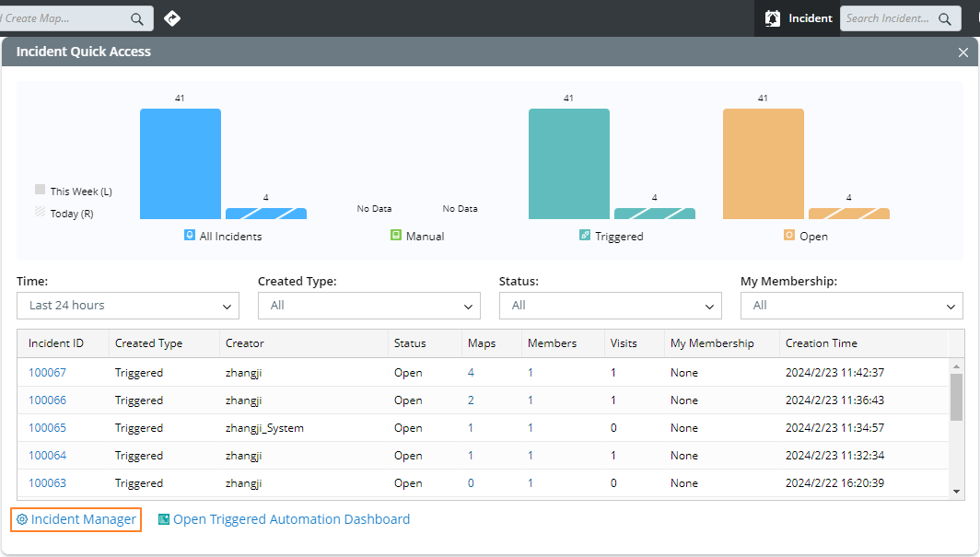Open the Incident Manager link
The image size is (980, 557).
tap(83, 519)
